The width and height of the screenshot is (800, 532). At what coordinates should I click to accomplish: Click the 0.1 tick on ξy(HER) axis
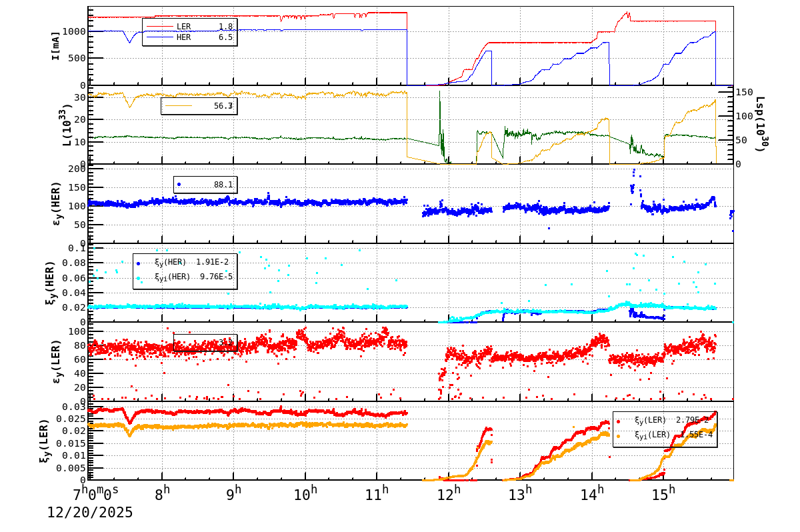(x=77, y=248)
